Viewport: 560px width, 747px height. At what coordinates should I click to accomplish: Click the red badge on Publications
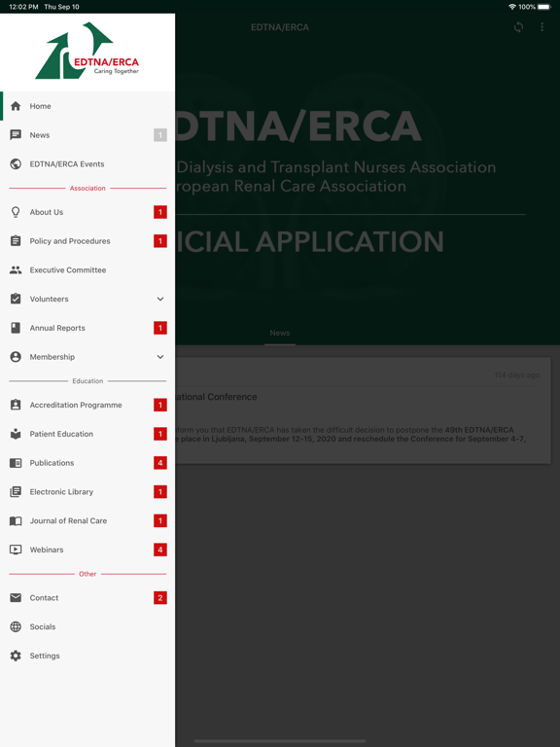[x=160, y=463]
